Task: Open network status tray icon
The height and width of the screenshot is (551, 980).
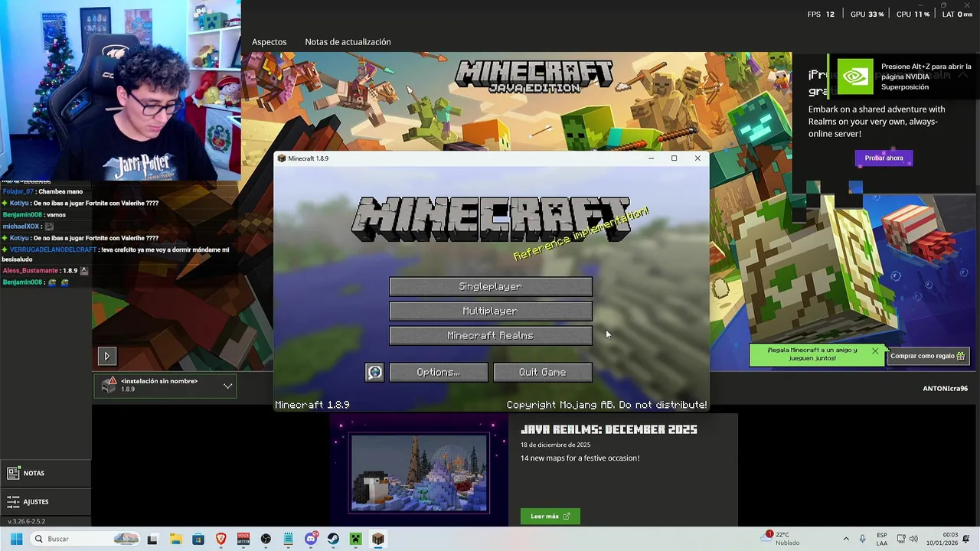Action: pyautogui.click(x=901, y=539)
